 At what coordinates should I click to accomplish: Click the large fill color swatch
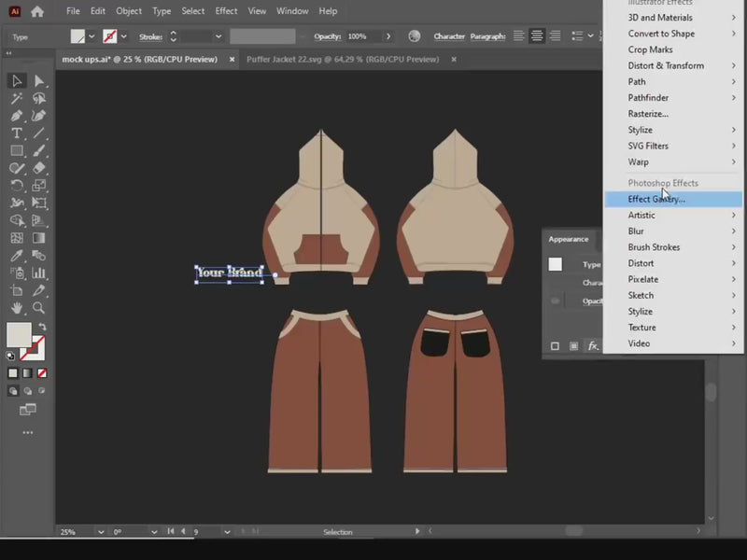point(18,334)
